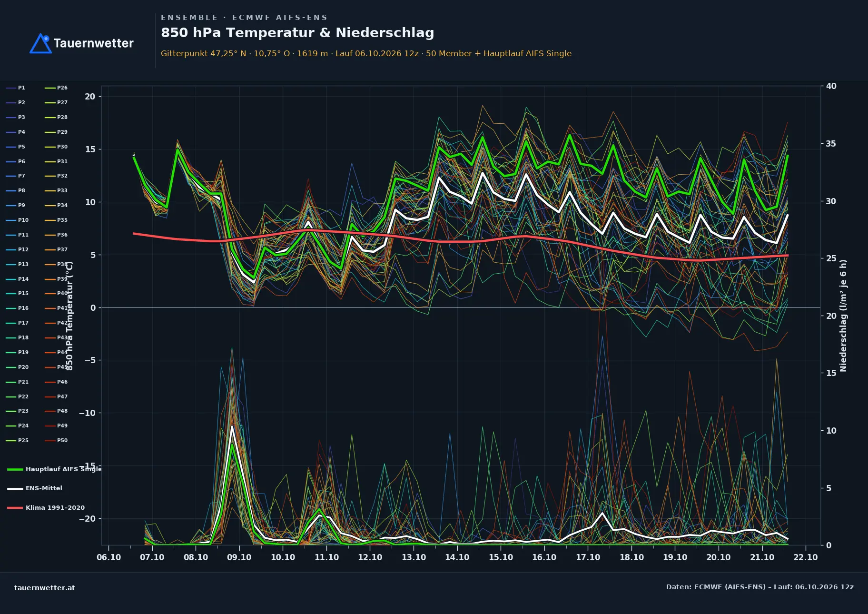Click the "40" tick on the precipitation axis
This screenshot has height=614, width=868.
831,86
